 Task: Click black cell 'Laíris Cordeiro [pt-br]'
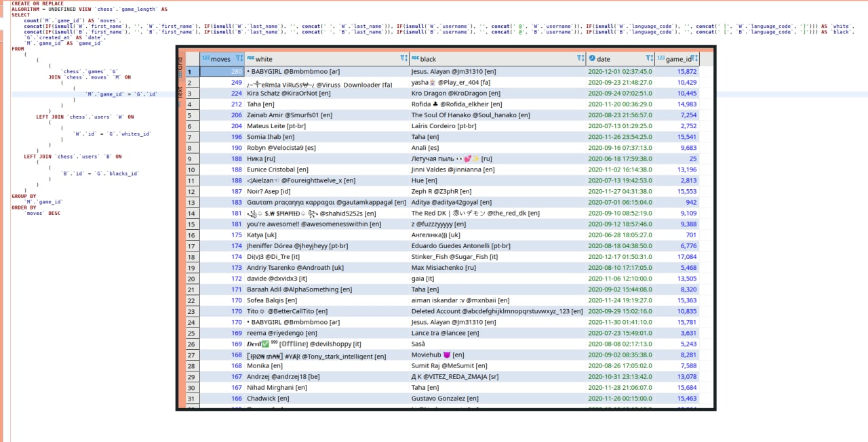click(498, 126)
